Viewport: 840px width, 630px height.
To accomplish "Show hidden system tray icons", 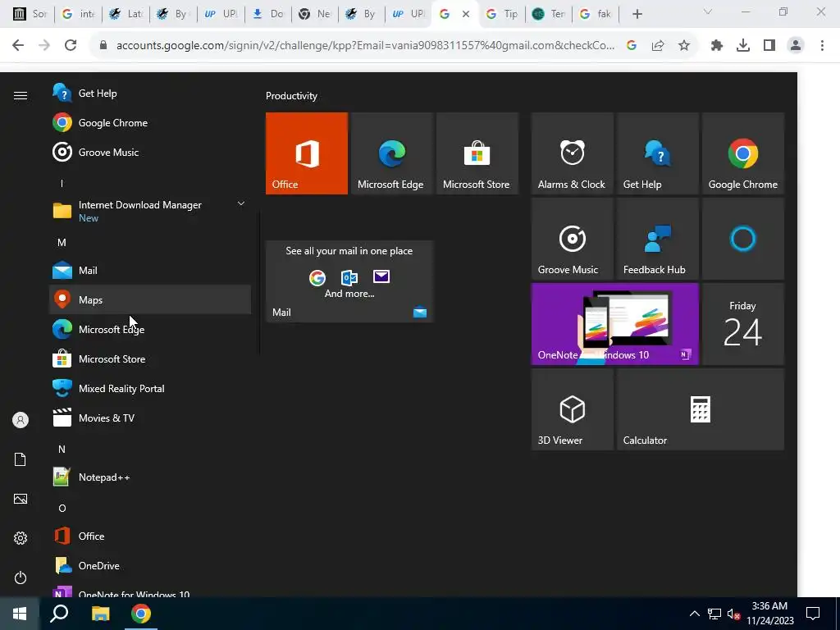I will (694, 614).
